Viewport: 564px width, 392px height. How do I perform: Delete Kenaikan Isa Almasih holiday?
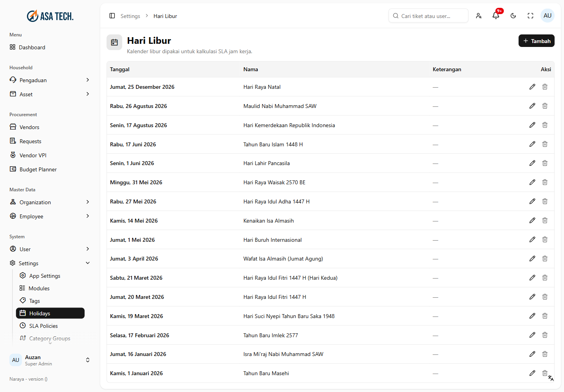tap(545, 221)
